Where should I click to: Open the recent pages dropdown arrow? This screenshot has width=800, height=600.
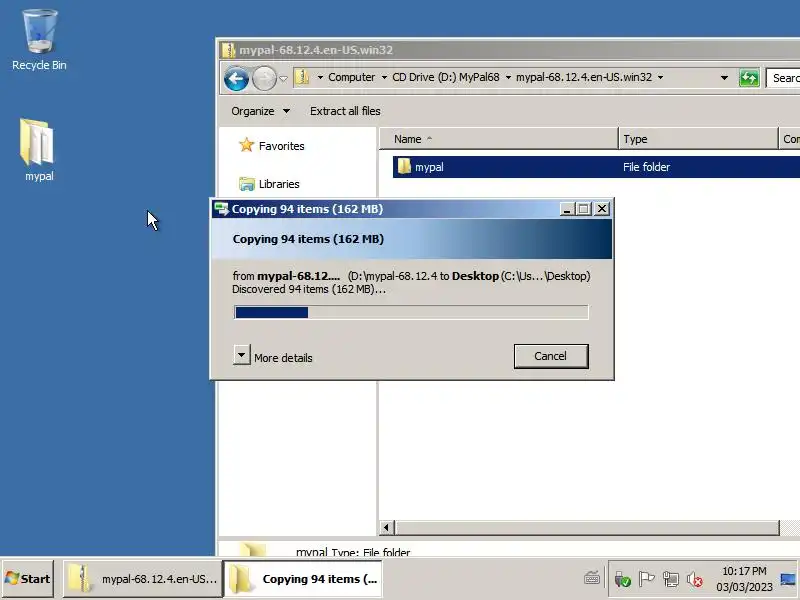pyautogui.click(x=283, y=79)
